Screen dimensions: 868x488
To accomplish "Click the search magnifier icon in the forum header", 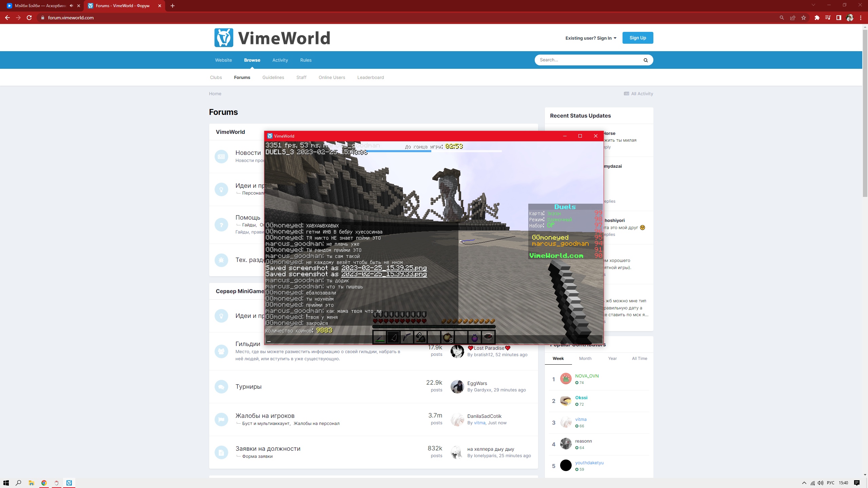I will (x=646, y=60).
